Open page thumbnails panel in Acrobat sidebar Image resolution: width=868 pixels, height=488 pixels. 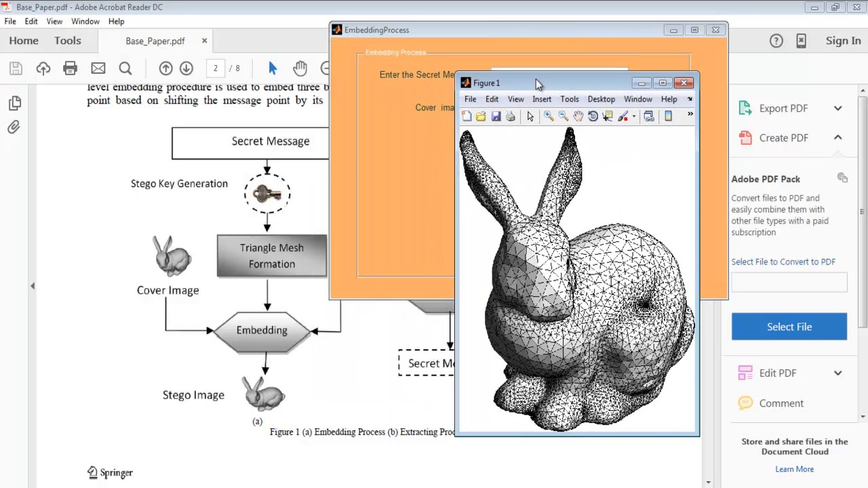click(14, 103)
